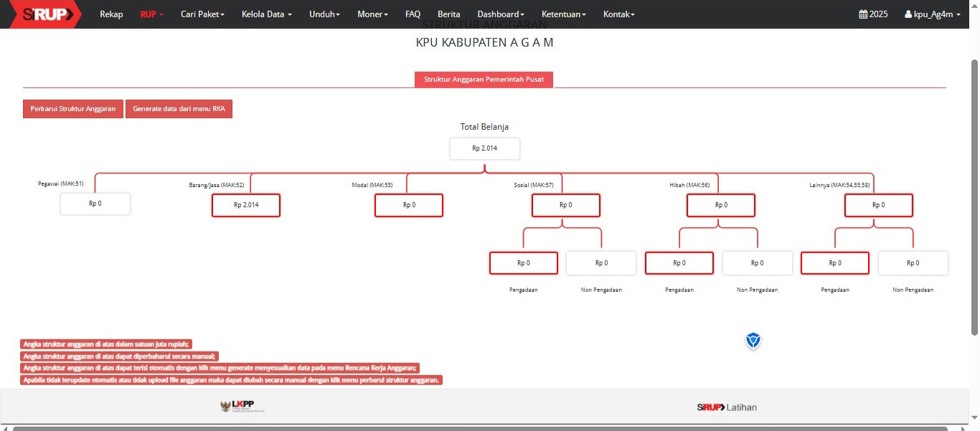Open the 2025 calendar year selector
Image resolution: width=980 pixels, height=431 pixels.
click(873, 14)
